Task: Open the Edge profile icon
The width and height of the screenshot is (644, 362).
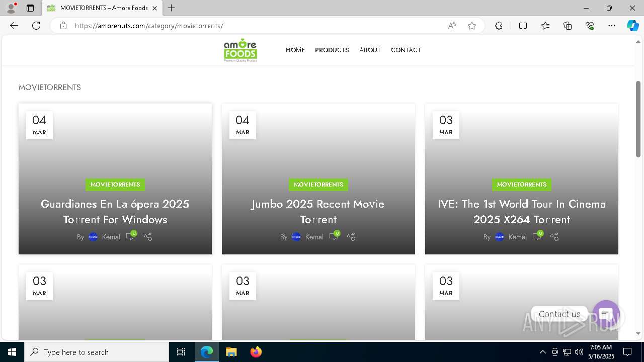Action: [11, 8]
